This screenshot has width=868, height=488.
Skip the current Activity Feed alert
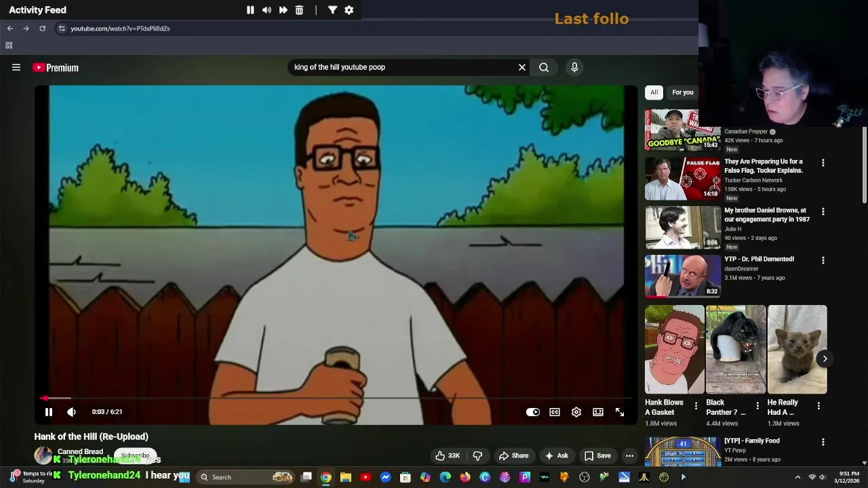tap(283, 10)
